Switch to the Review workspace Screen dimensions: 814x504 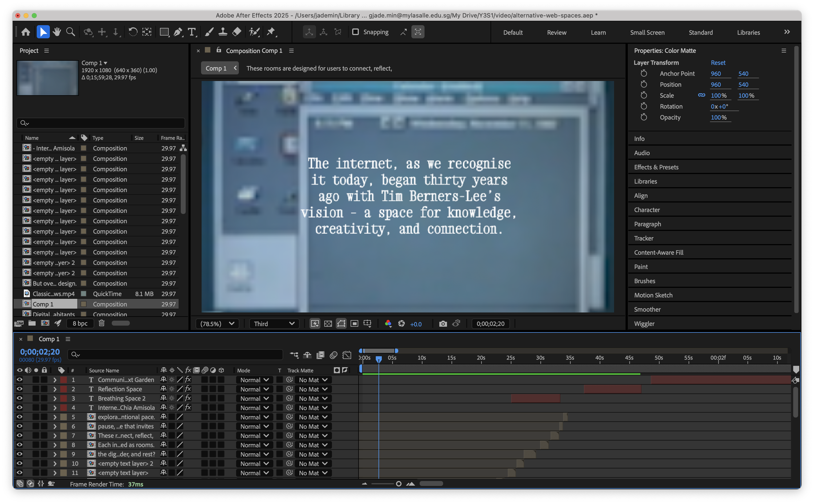click(557, 32)
